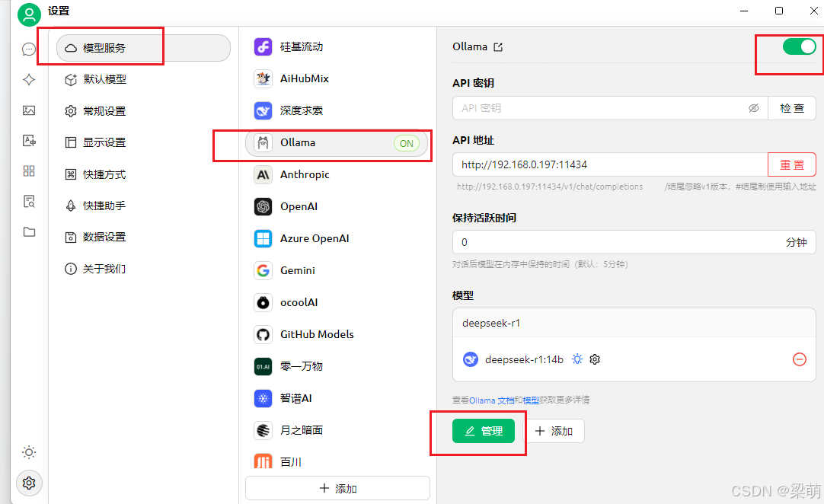Select the 月之暗面 provider
The width and height of the screenshot is (824, 504).
[x=337, y=430]
